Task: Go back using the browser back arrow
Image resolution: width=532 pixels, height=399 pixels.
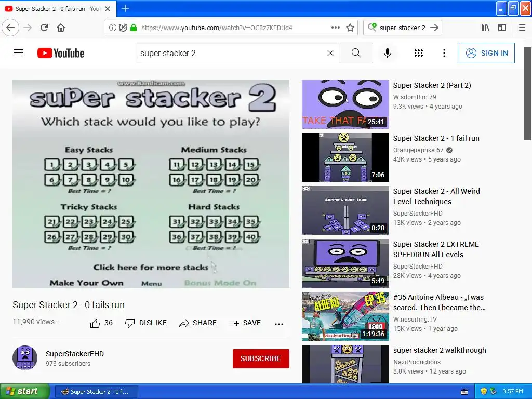Action: [x=10, y=28]
